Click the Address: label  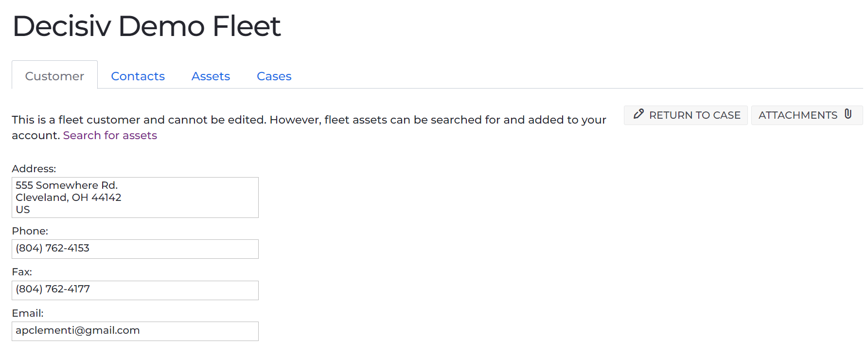click(34, 169)
